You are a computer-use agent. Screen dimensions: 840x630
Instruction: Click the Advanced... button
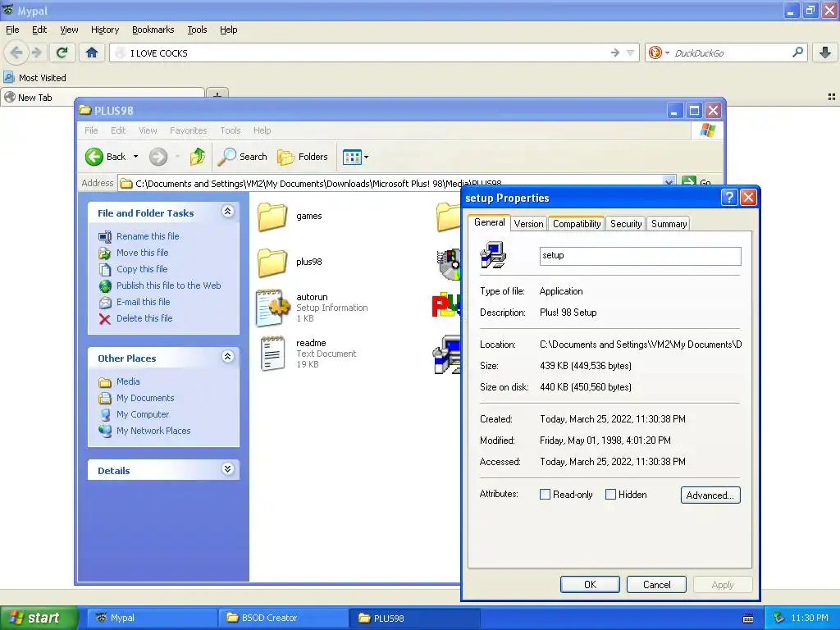tap(710, 495)
